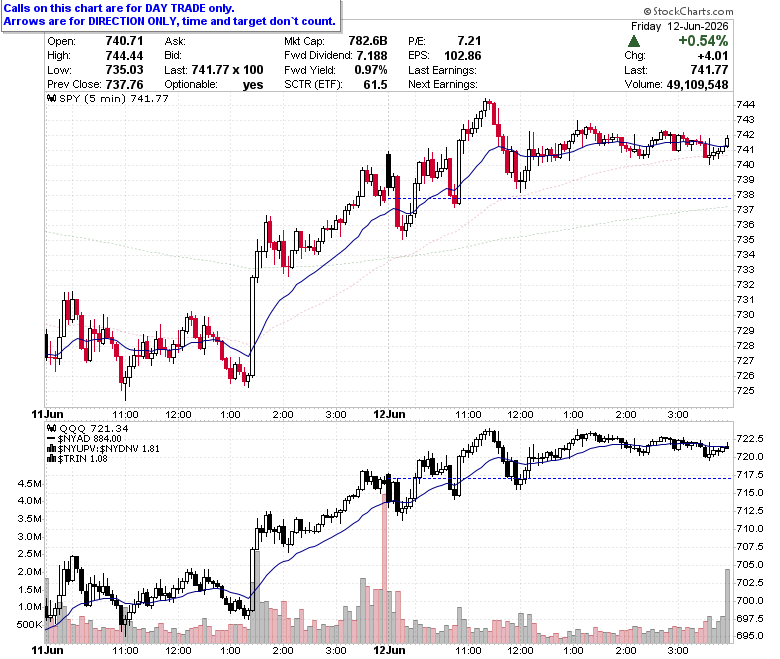This screenshot has height=659, width=780.
Task: Click the candlestick icon beside SPY label
Action: pos(51,98)
